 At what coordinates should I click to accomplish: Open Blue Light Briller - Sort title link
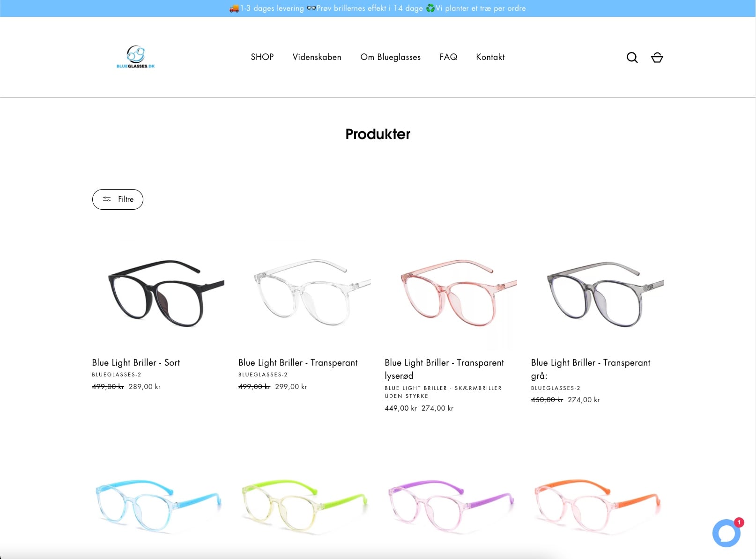136,362
